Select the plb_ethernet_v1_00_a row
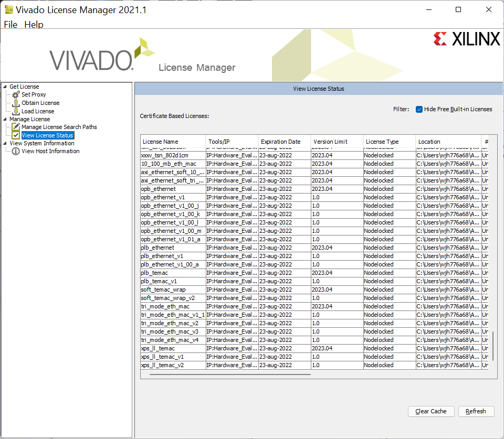Viewport: 504px width, 439px height. click(314, 264)
